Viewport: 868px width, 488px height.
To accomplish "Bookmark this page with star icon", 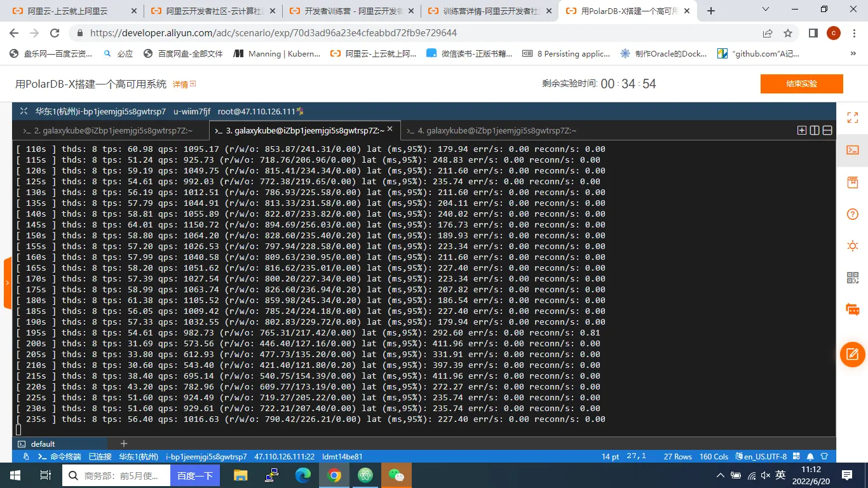I will point(788,33).
